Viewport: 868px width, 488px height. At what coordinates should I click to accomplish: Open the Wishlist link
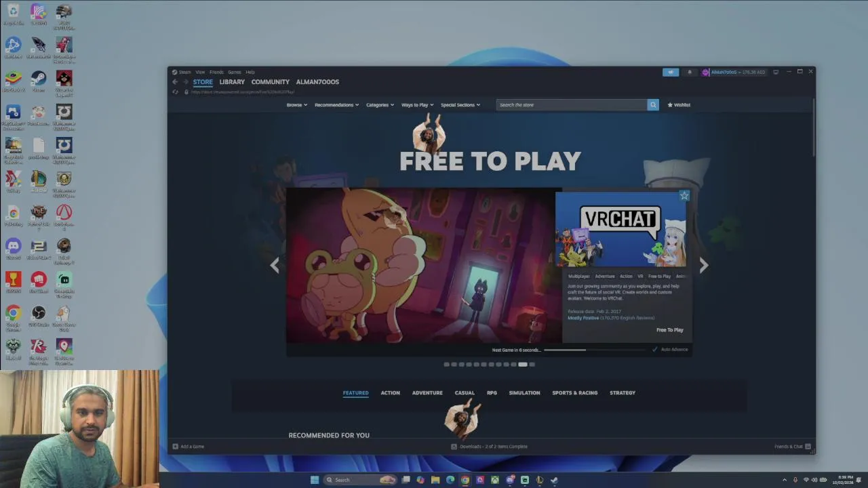pyautogui.click(x=679, y=105)
